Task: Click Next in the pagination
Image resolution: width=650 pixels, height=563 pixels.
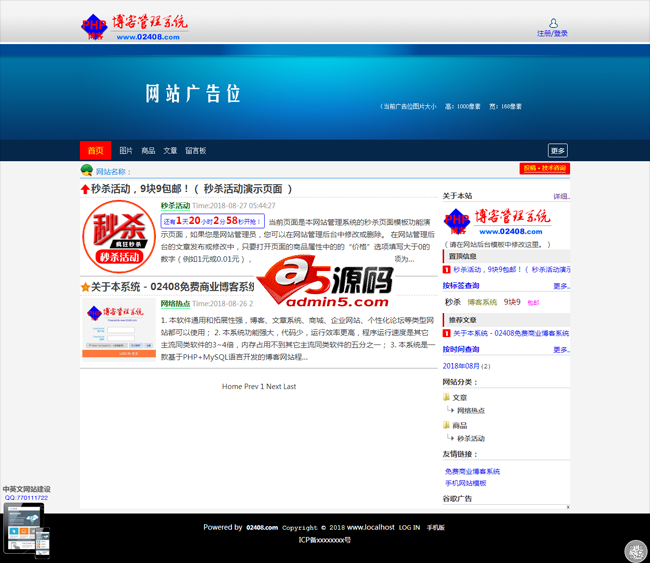Action: pos(274,386)
